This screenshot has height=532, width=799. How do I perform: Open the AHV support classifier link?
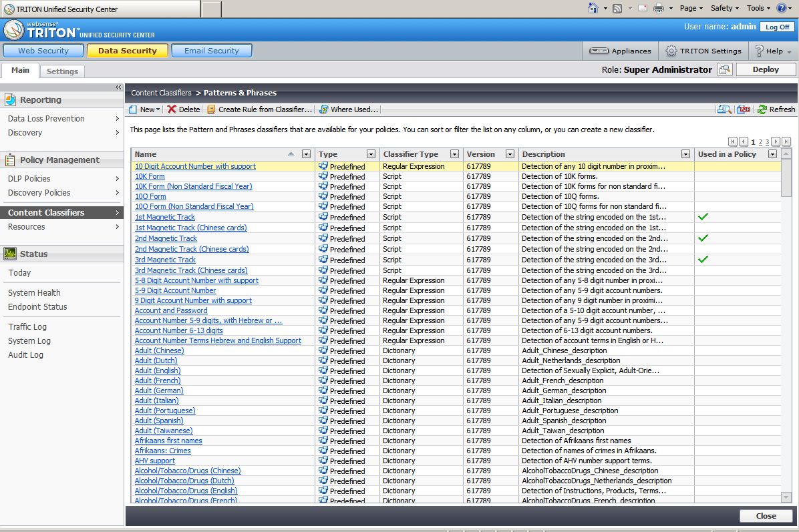tap(154, 461)
